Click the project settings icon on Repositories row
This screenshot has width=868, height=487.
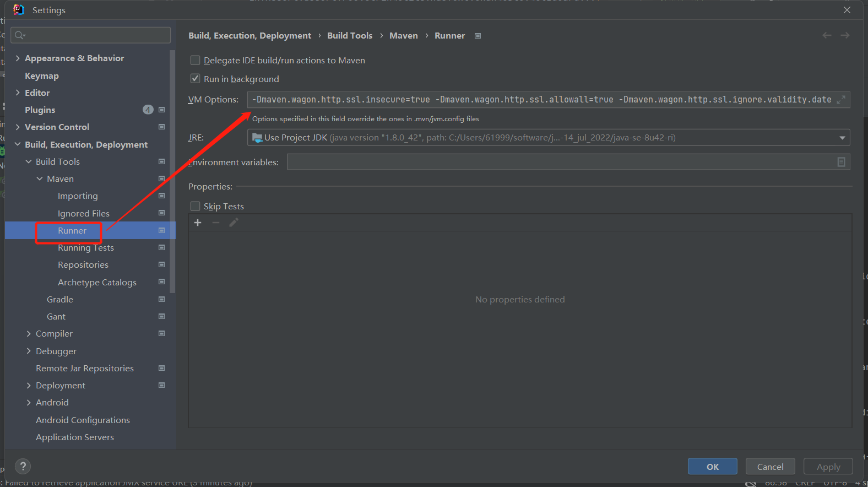coord(162,264)
